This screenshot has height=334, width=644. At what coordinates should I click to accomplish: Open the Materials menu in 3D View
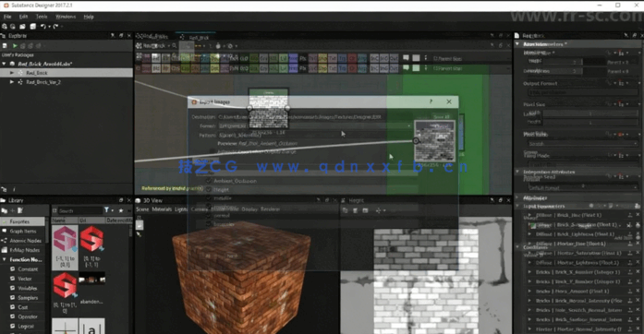point(162,209)
